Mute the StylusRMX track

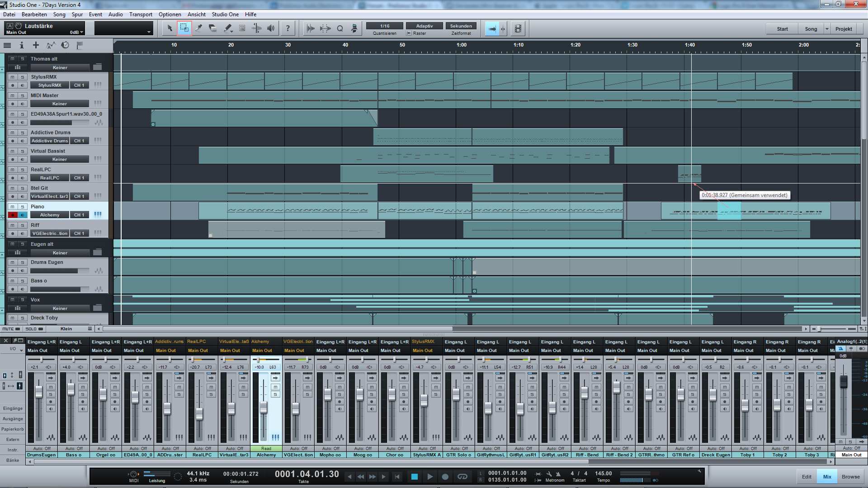pyautogui.click(x=13, y=77)
